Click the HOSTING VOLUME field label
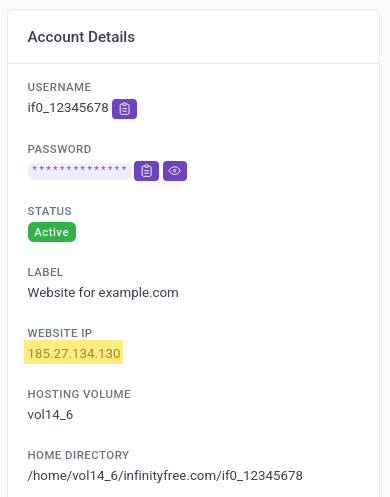 (x=79, y=394)
